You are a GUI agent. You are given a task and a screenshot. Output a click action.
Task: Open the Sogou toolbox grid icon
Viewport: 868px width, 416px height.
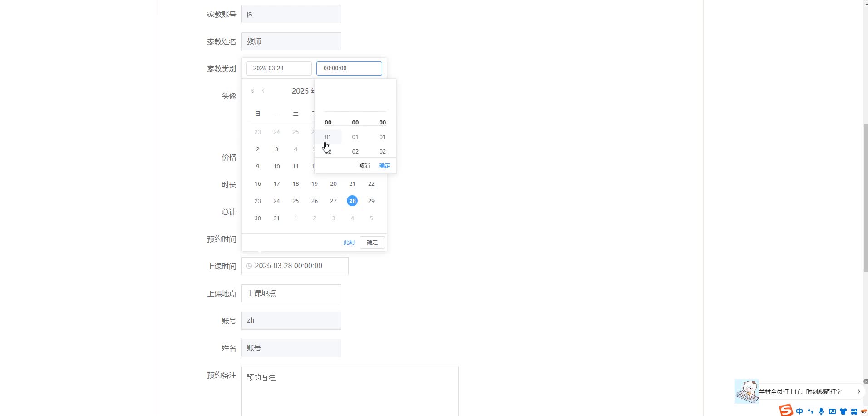[854, 411]
